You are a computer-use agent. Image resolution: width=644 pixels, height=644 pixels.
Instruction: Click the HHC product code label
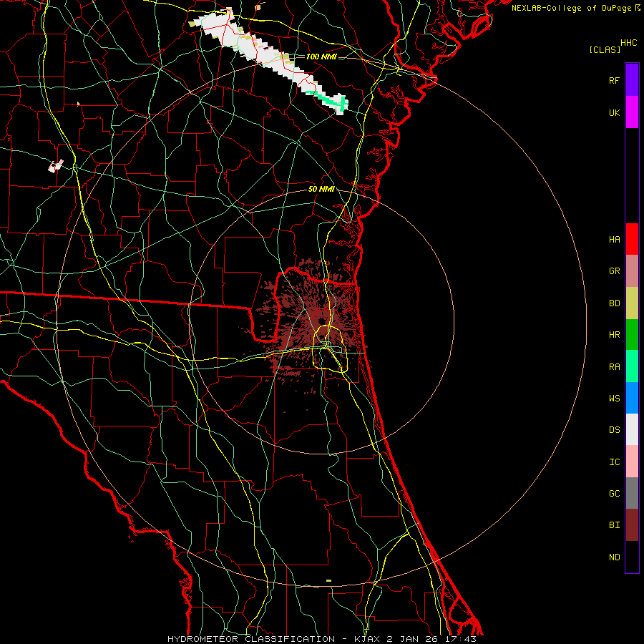(629, 43)
